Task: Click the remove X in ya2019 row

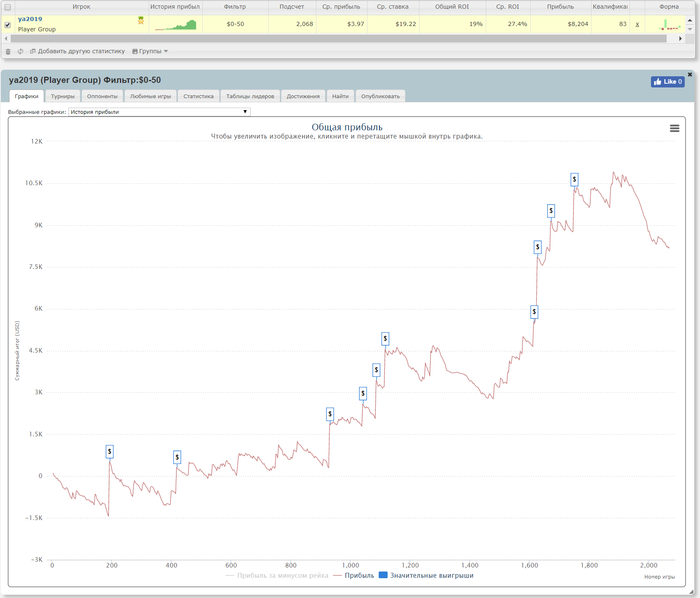Action: pyautogui.click(x=637, y=24)
